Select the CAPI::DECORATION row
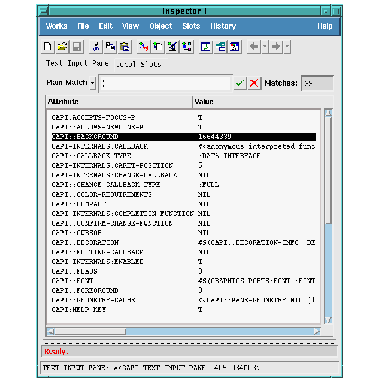 pos(184,242)
